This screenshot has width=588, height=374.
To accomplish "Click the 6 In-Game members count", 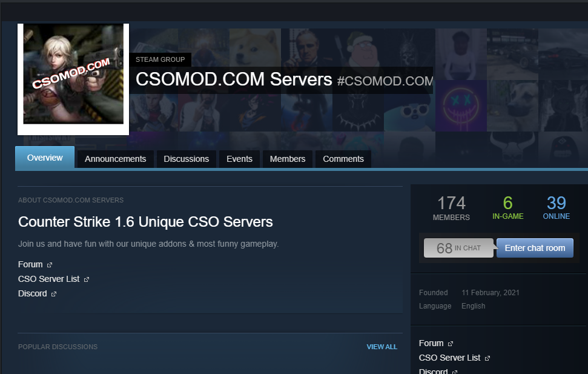I will (x=507, y=207).
